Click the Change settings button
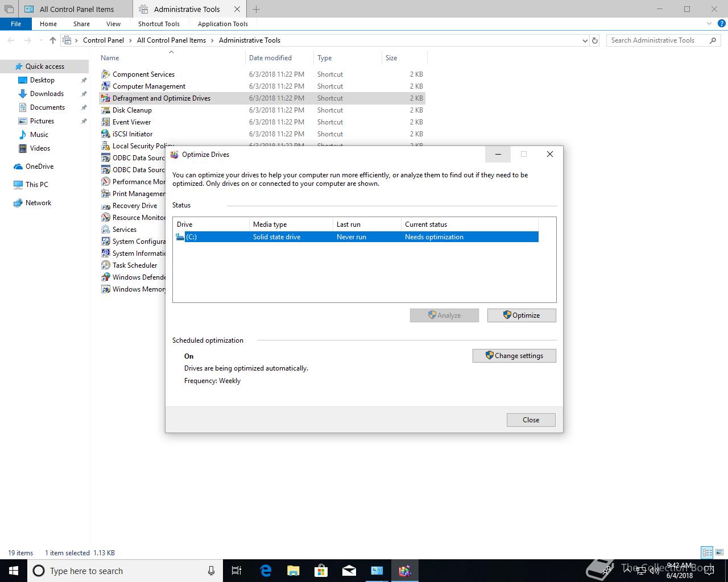Viewport: 728px width, 582px height. (x=514, y=356)
